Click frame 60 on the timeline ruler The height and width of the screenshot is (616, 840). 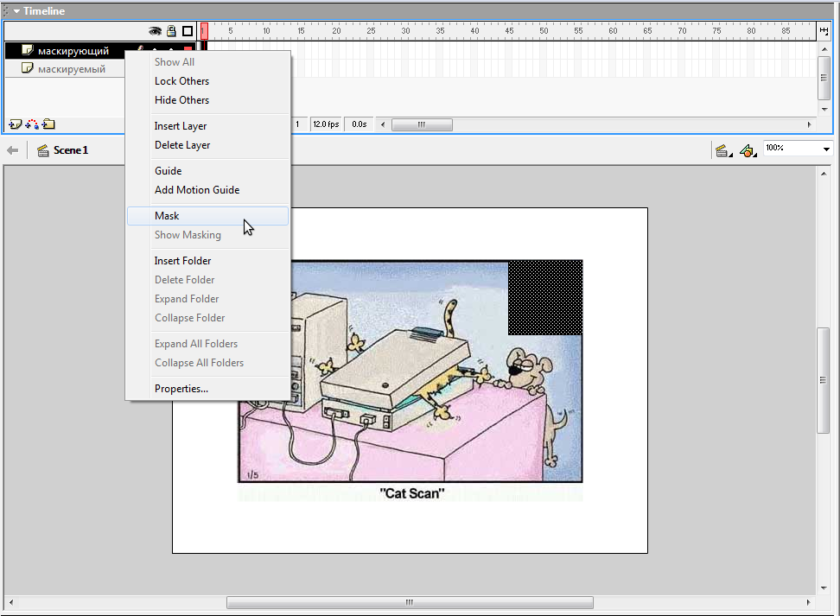[x=613, y=31]
